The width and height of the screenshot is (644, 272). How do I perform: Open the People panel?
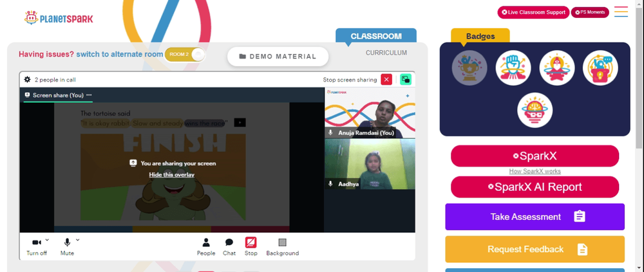[x=206, y=247]
